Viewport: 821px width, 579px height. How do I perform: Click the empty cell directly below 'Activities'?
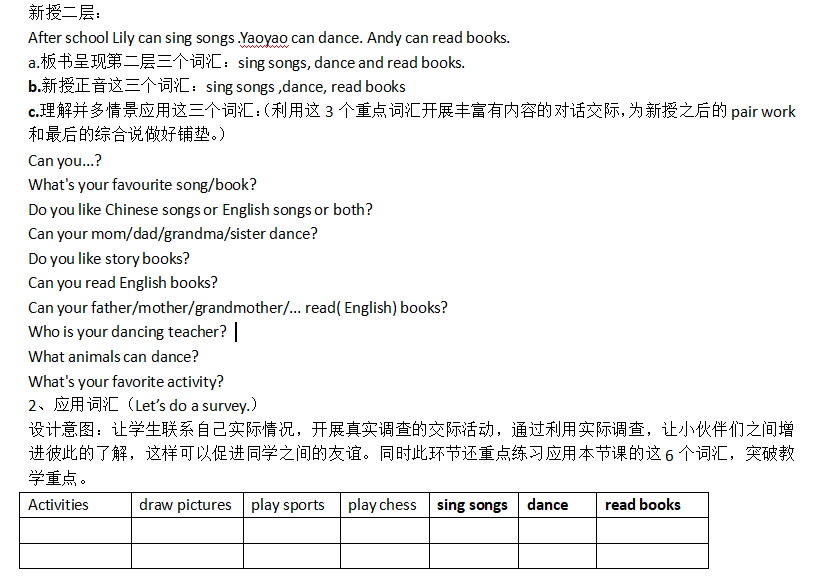75,531
